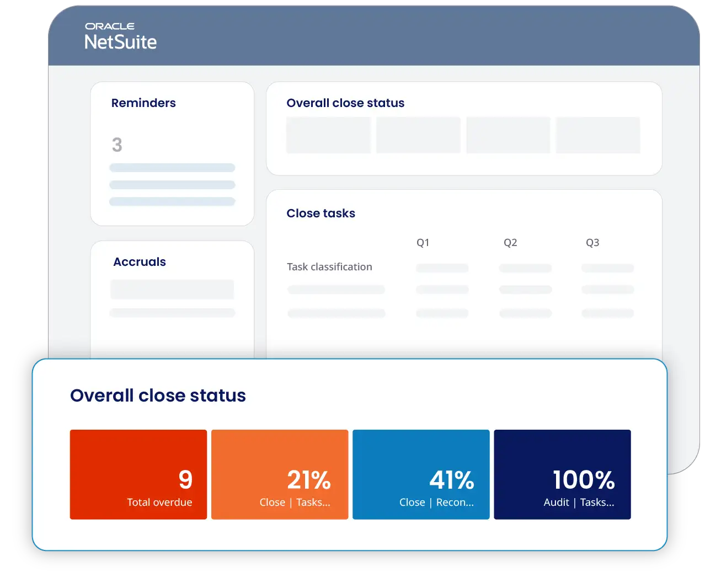Expand the Q3 column header
Image resolution: width=705 pixels, height=588 pixels.
click(x=592, y=242)
